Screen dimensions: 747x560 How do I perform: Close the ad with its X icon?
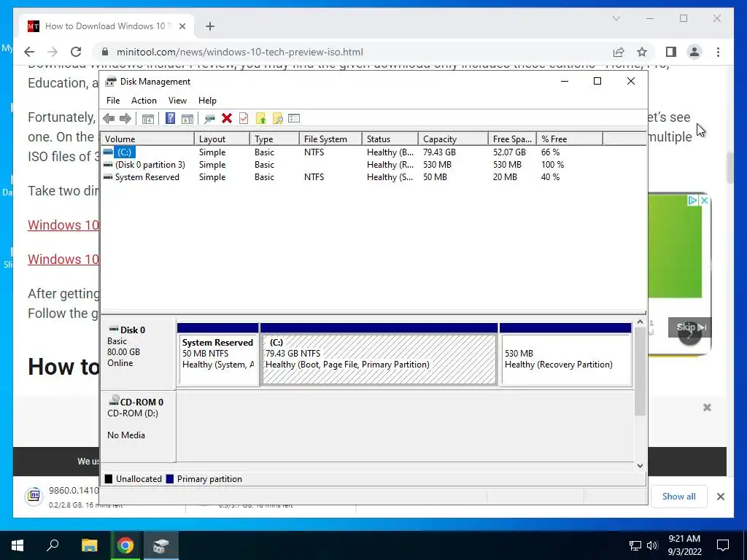[x=704, y=201]
